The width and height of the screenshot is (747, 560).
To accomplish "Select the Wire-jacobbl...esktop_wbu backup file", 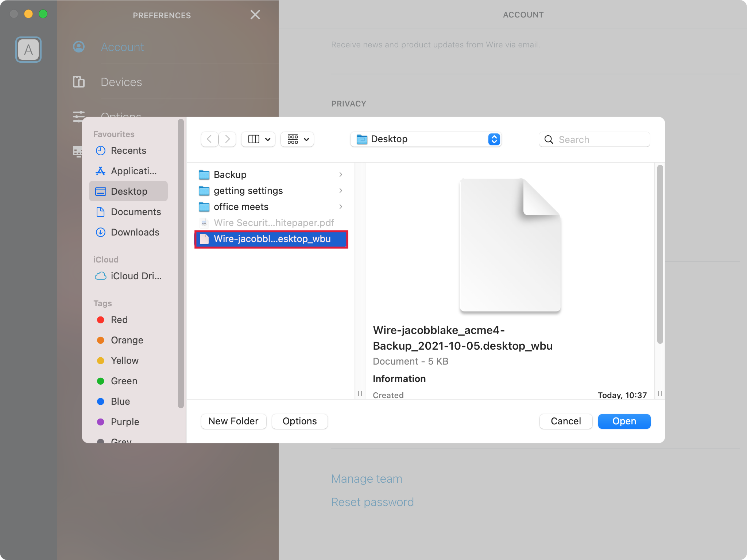I will click(271, 239).
